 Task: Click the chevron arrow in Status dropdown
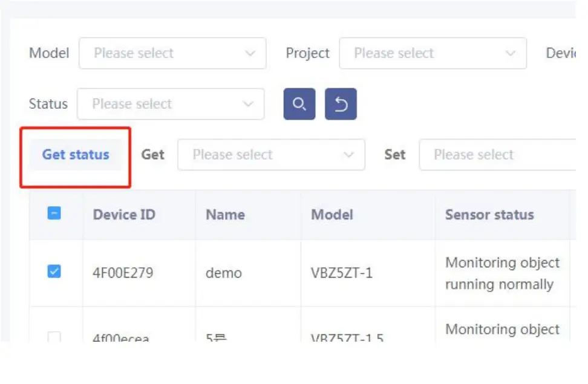click(x=249, y=104)
